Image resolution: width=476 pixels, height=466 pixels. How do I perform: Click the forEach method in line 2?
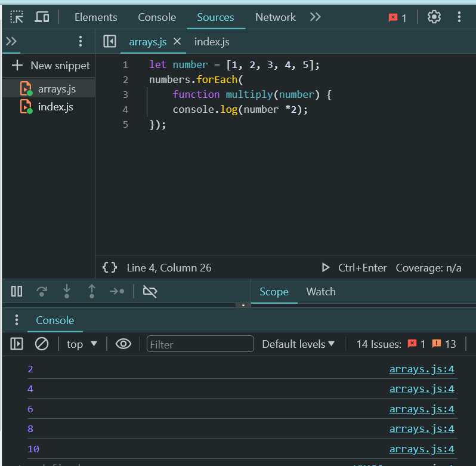(x=217, y=79)
